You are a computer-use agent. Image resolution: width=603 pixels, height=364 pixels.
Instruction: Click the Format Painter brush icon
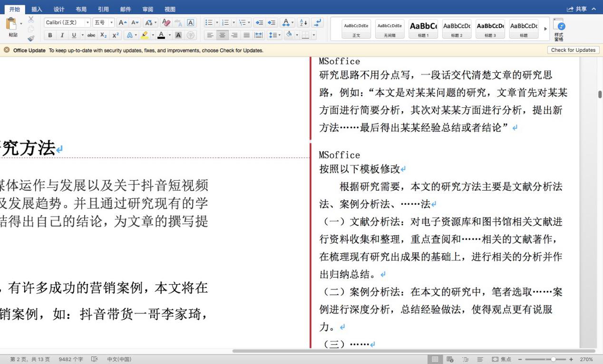(x=31, y=38)
